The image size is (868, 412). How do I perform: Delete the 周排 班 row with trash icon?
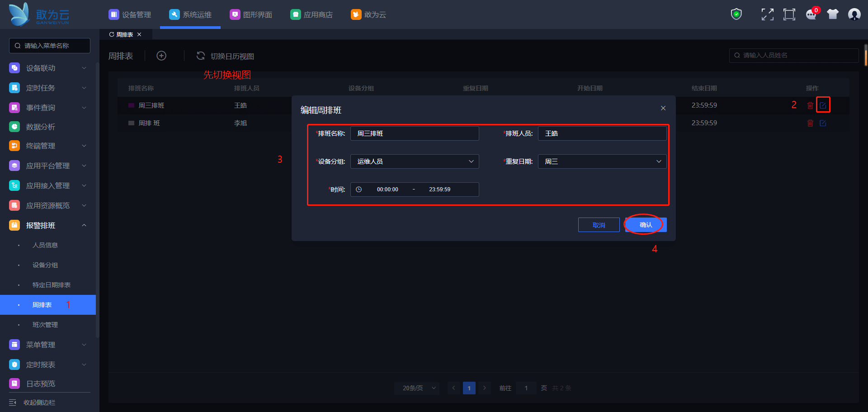coord(810,123)
